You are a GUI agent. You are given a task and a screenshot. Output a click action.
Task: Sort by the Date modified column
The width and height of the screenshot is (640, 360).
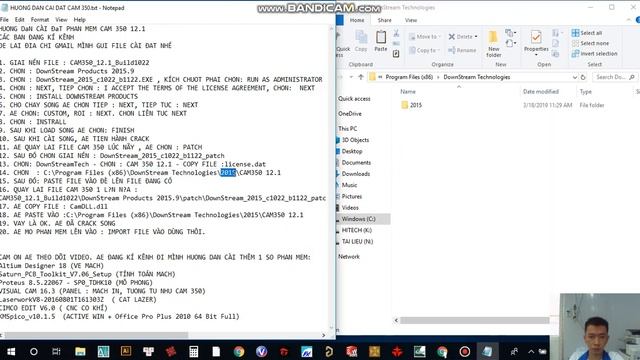541,92
